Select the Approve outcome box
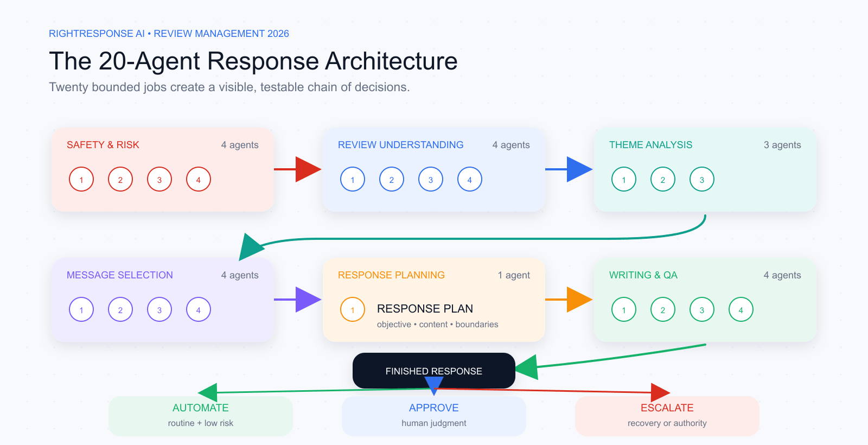 click(x=434, y=416)
